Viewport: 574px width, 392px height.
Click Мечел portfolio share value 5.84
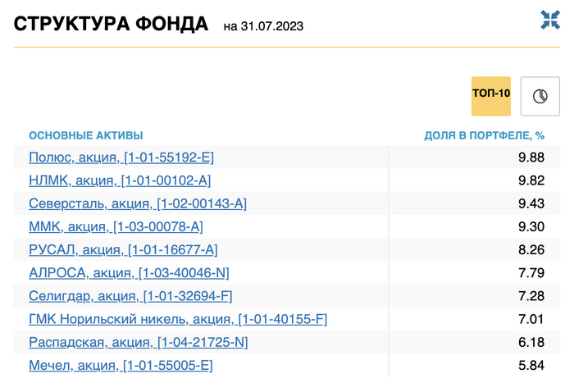click(x=531, y=365)
